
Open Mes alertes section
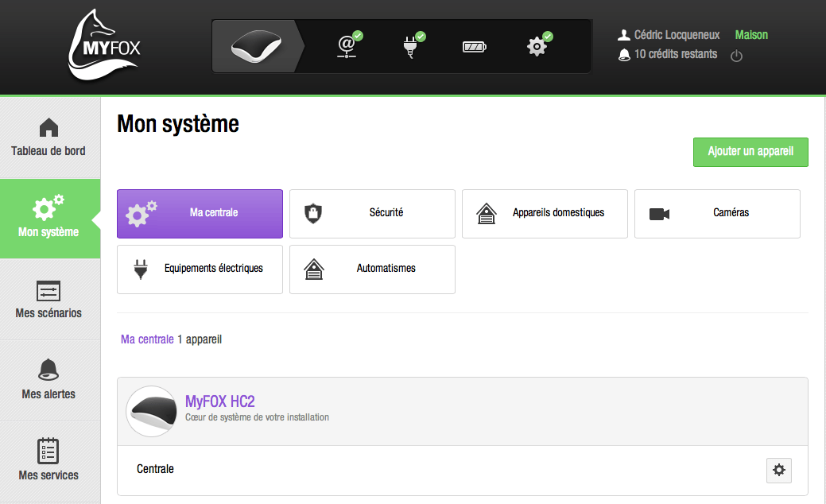[49, 380]
